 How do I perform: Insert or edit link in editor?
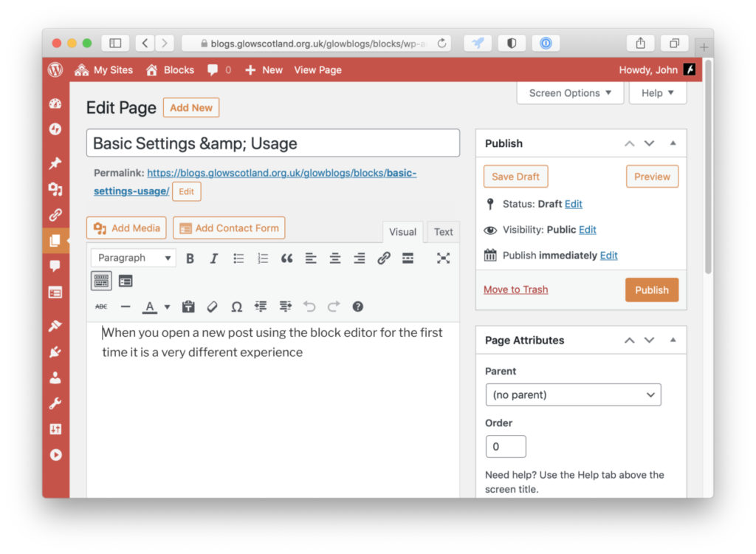tap(384, 259)
